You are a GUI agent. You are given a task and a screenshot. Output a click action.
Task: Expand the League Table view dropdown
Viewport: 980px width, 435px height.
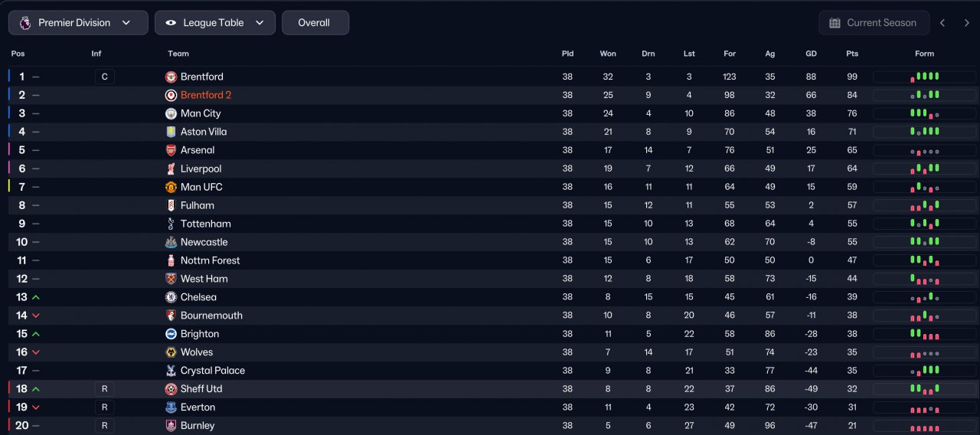(x=214, y=23)
